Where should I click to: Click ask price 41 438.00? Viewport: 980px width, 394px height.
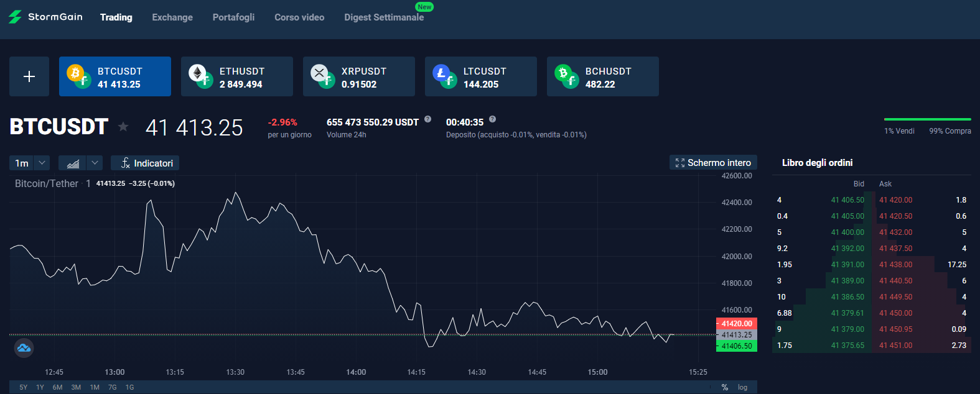click(x=896, y=265)
